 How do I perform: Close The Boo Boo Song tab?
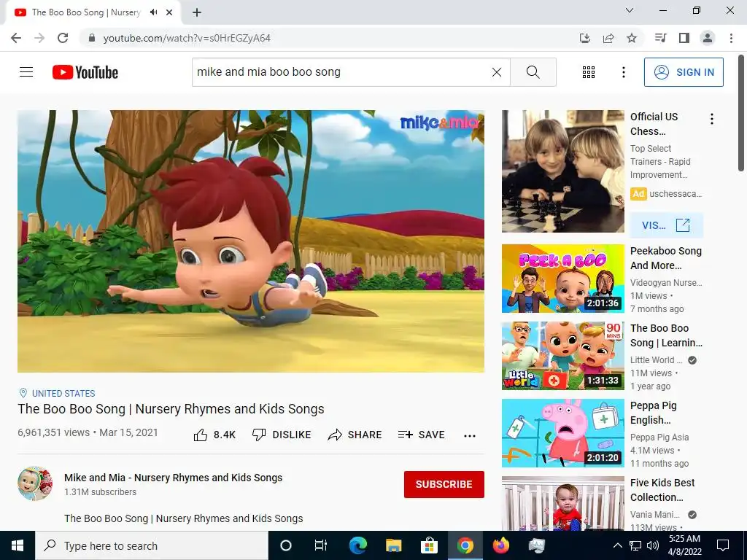click(169, 12)
